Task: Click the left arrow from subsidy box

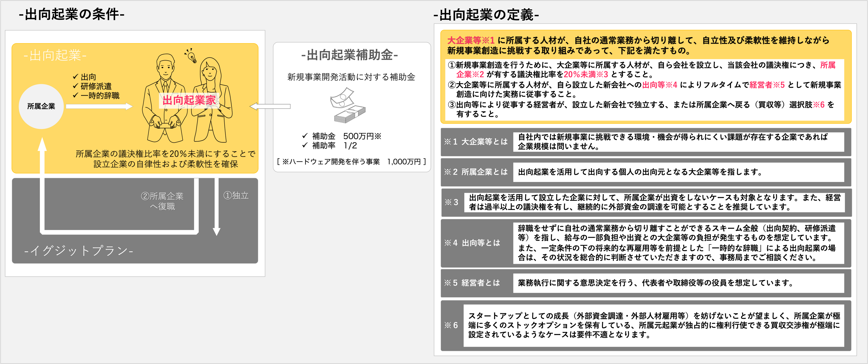Action: (270, 107)
